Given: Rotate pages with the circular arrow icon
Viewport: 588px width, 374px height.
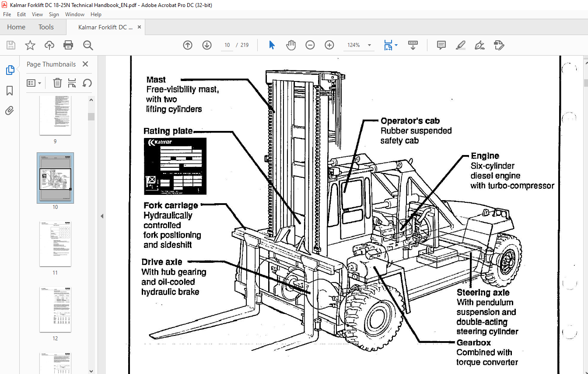Looking at the screenshot, I should (x=87, y=83).
